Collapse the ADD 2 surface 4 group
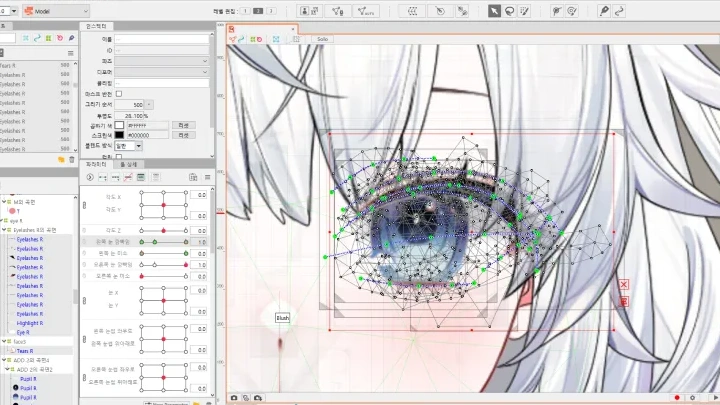Image resolution: width=720 pixels, height=405 pixels. (4, 360)
